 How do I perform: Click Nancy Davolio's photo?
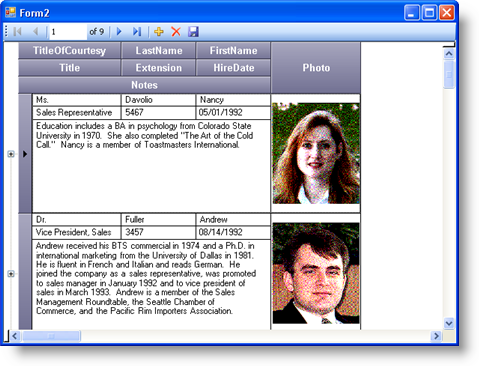pyautogui.click(x=316, y=153)
